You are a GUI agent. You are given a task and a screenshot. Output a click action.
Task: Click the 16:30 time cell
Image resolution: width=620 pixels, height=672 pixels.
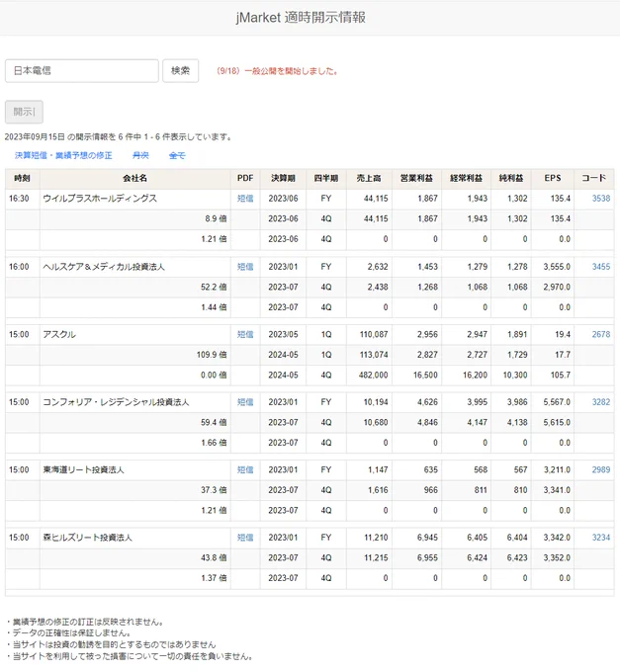point(19,199)
